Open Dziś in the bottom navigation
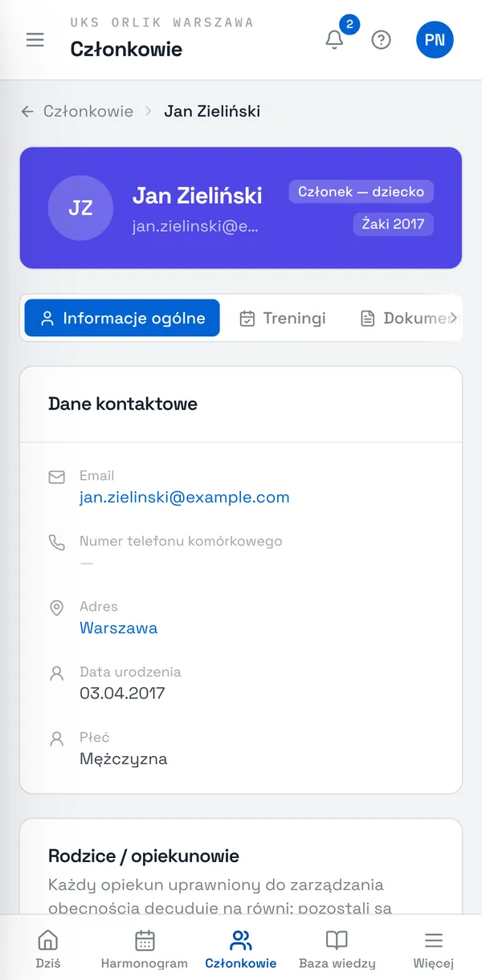This screenshot has width=482, height=980. tap(48, 950)
